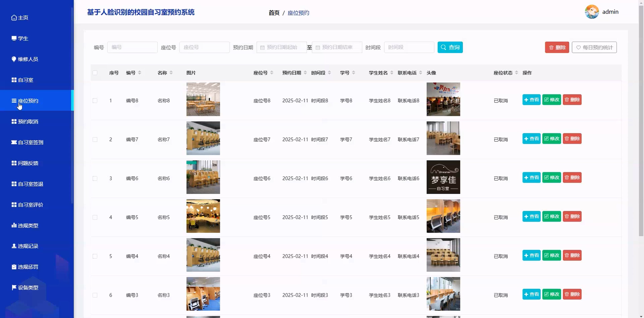Go to 问题反馈 sidebar menu item
This screenshot has width=644, height=318.
coord(28,163)
